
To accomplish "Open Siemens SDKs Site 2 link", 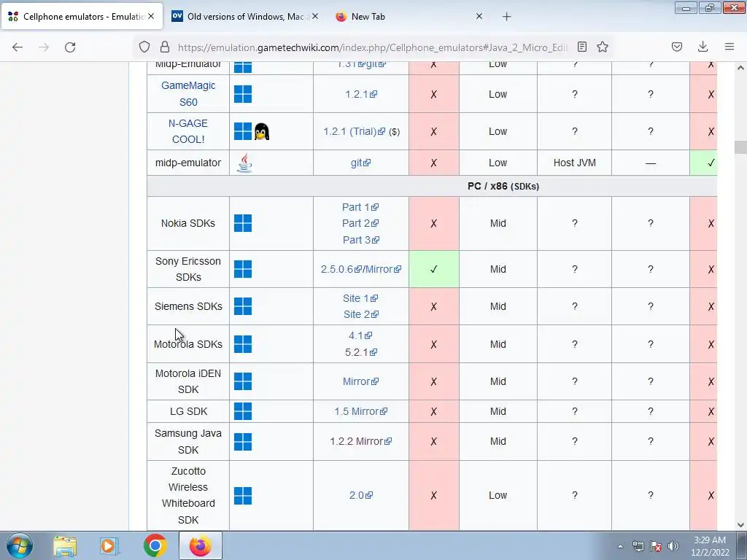I will coord(360,314).
